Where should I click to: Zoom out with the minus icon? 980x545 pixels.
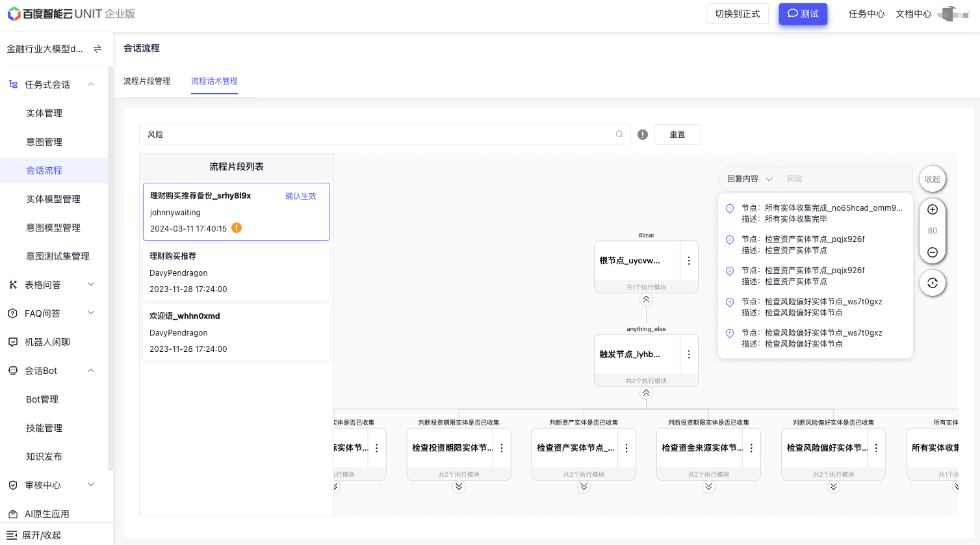pyautogui.click(x=933, y=252)
